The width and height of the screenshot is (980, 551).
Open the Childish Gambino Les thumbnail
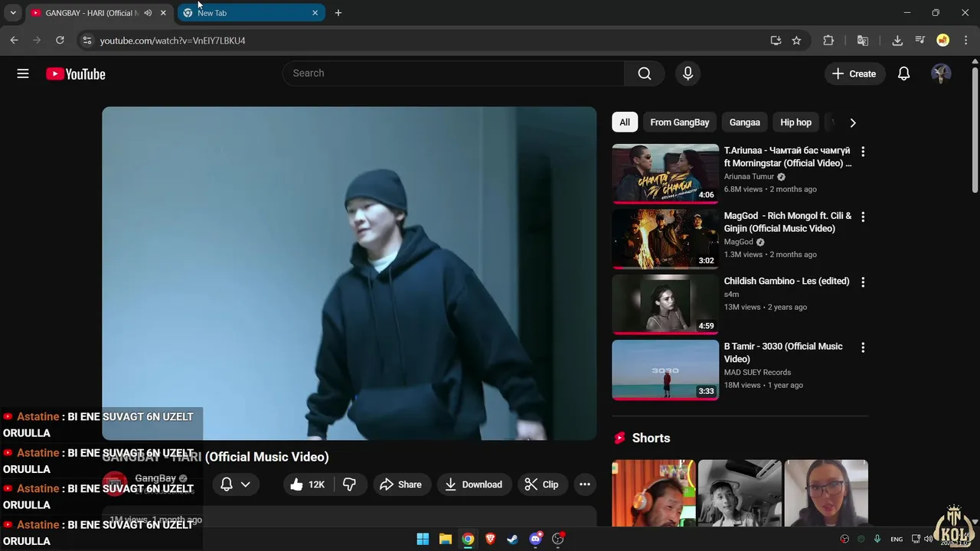pos(665,304)
